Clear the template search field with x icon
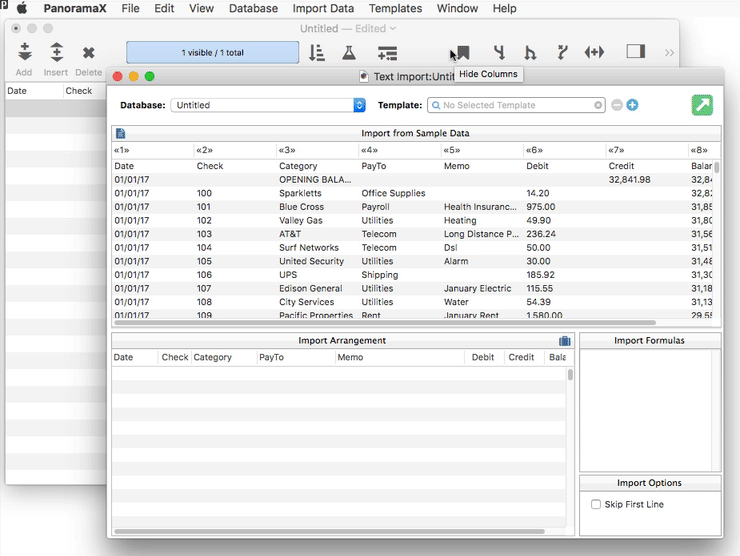 point(598,105)
